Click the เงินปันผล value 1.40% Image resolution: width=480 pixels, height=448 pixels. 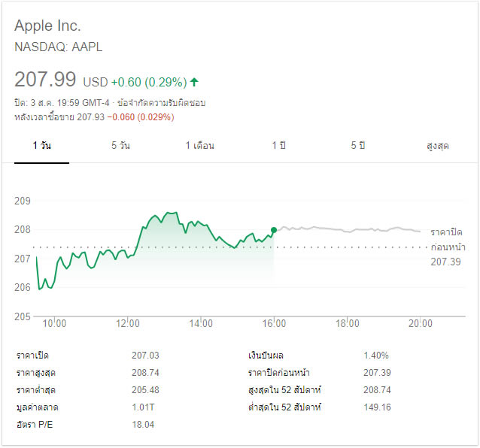378,356
